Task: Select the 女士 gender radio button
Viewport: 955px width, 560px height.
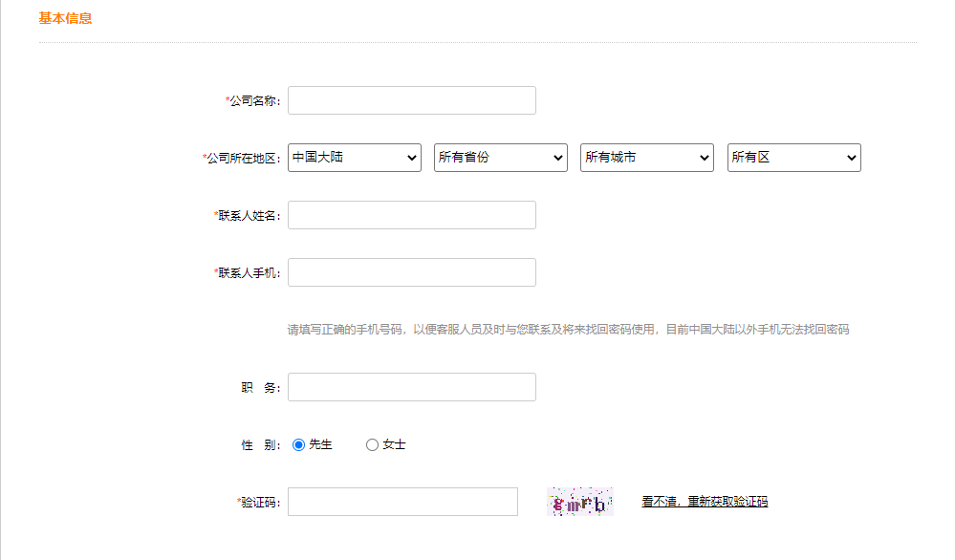Action: (372, 444)
